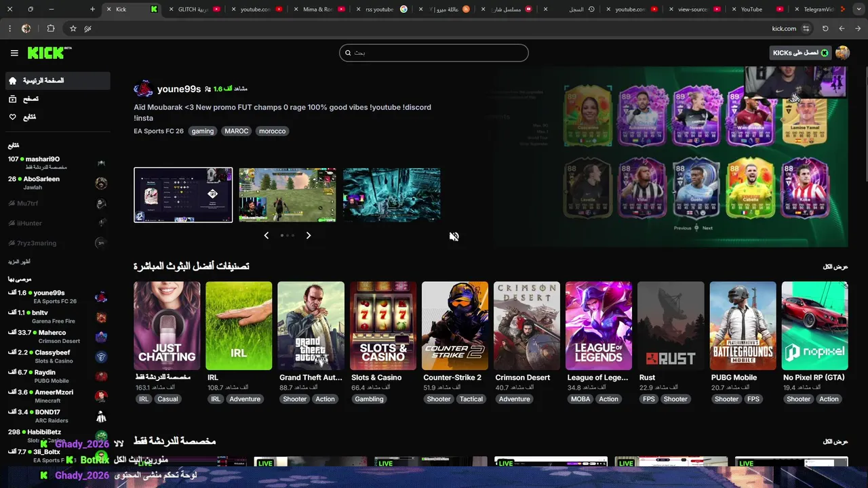Open recommended channel Maherco

pos(57,336)
